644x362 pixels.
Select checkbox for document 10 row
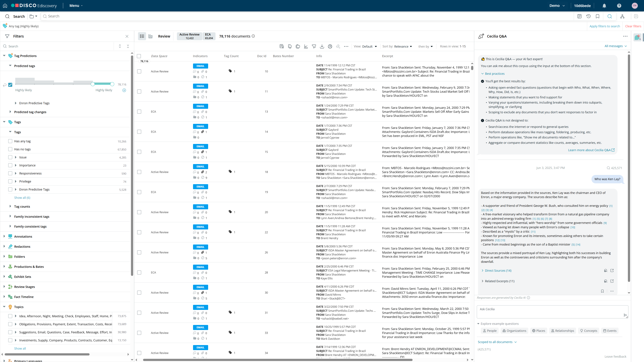139,71
